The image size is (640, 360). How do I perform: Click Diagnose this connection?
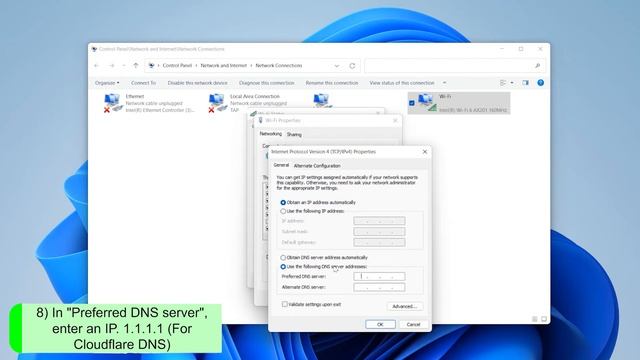click(x=267, y=83)
